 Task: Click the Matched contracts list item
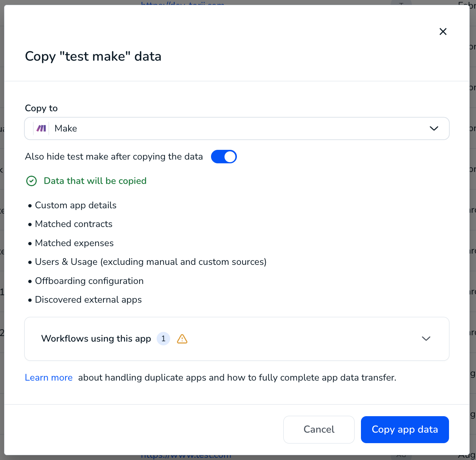(74, 224)
